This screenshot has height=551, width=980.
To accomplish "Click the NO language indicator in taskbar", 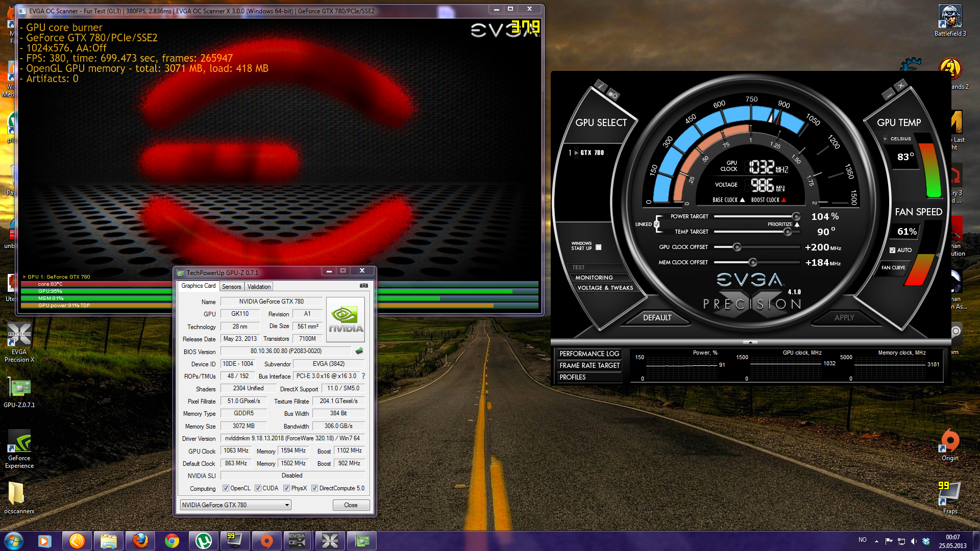I will 862,540.
